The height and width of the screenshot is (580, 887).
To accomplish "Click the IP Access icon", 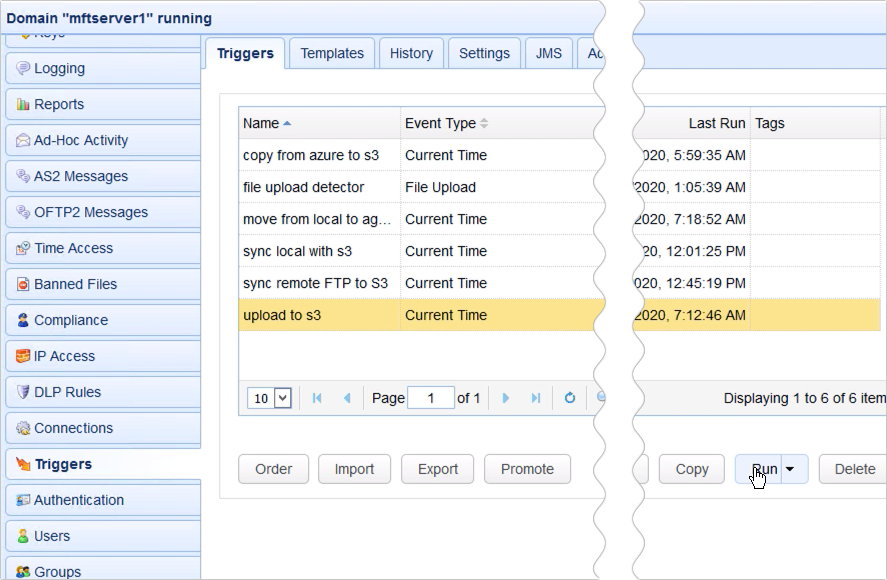I will click(22, 356).
